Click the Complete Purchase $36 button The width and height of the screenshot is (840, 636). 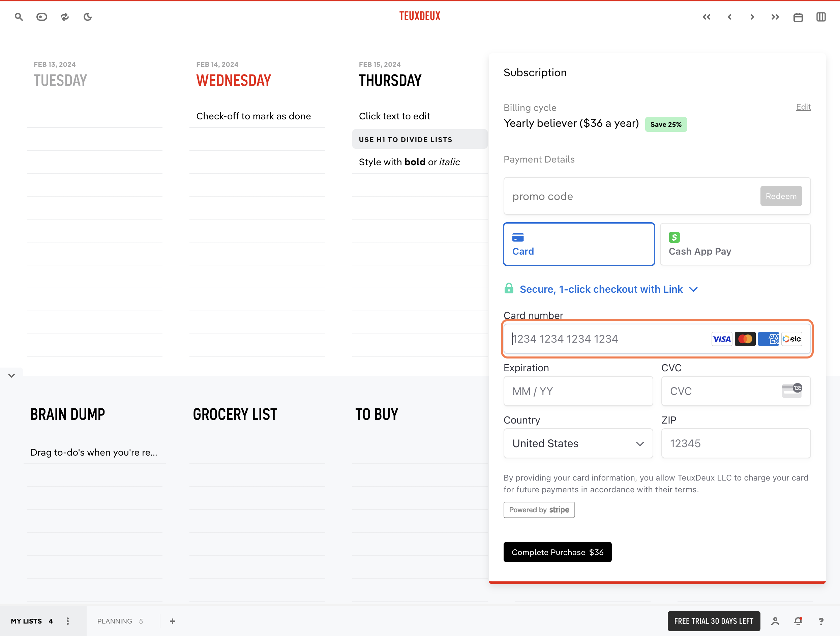point(558,552)
